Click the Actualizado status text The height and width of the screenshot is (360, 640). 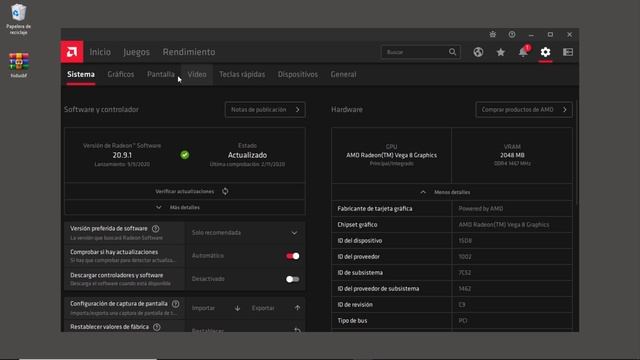coord(247,155)
